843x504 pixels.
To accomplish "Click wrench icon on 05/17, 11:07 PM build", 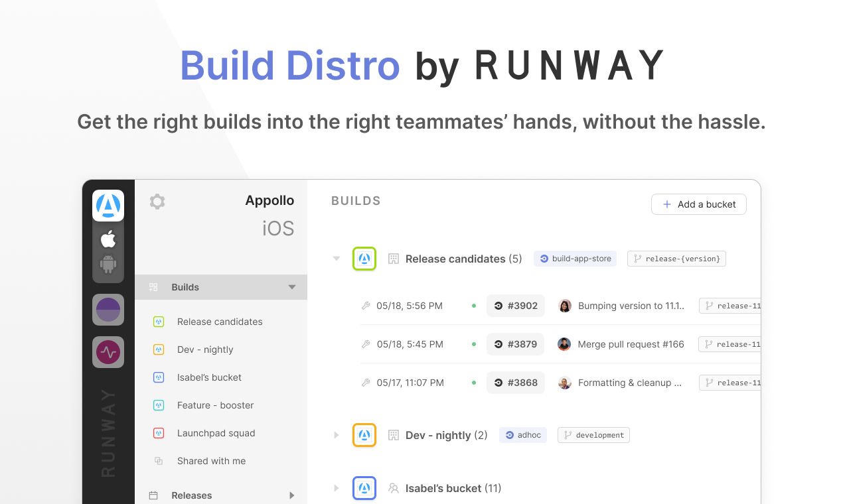I will [366, 383].
